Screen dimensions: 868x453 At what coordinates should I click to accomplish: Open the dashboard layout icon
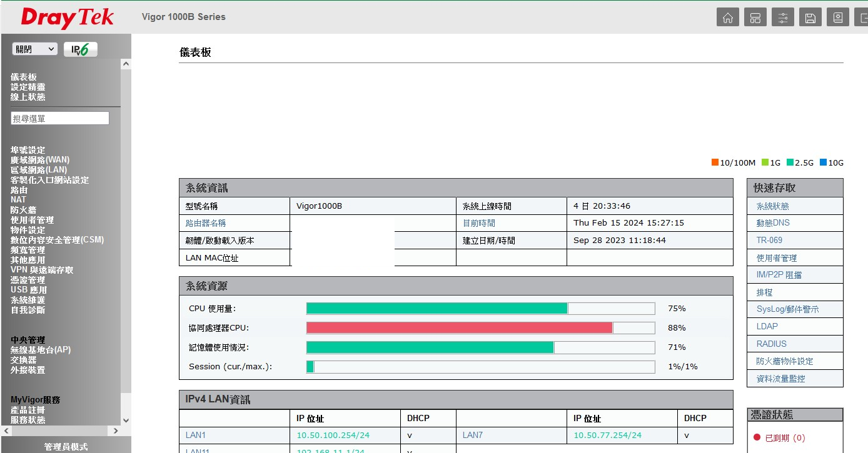755,18
